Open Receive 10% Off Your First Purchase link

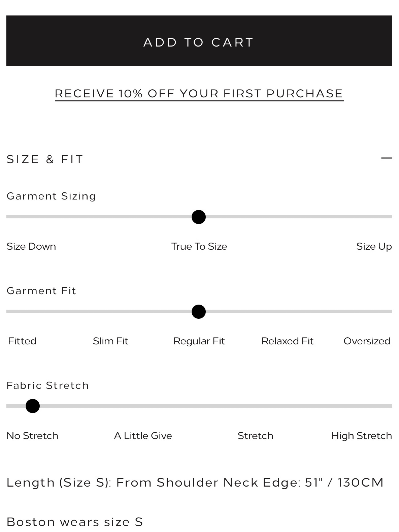tap(199, 94)
